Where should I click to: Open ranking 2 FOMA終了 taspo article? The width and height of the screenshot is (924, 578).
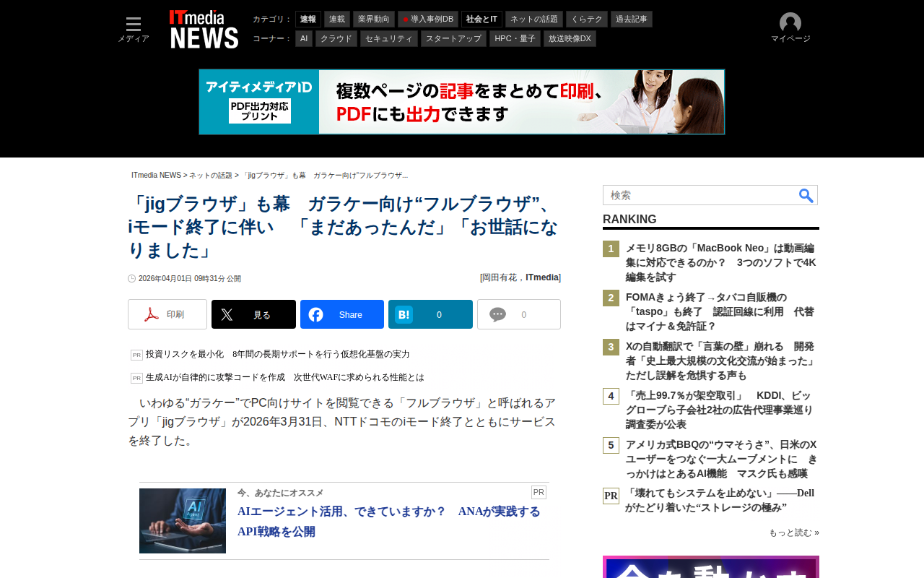point(721,312)
